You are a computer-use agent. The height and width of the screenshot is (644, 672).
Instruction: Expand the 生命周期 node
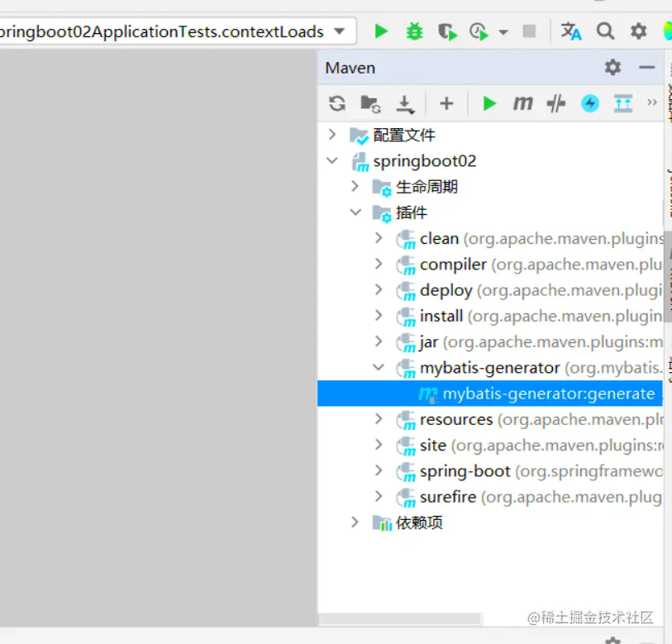point(355,186)
